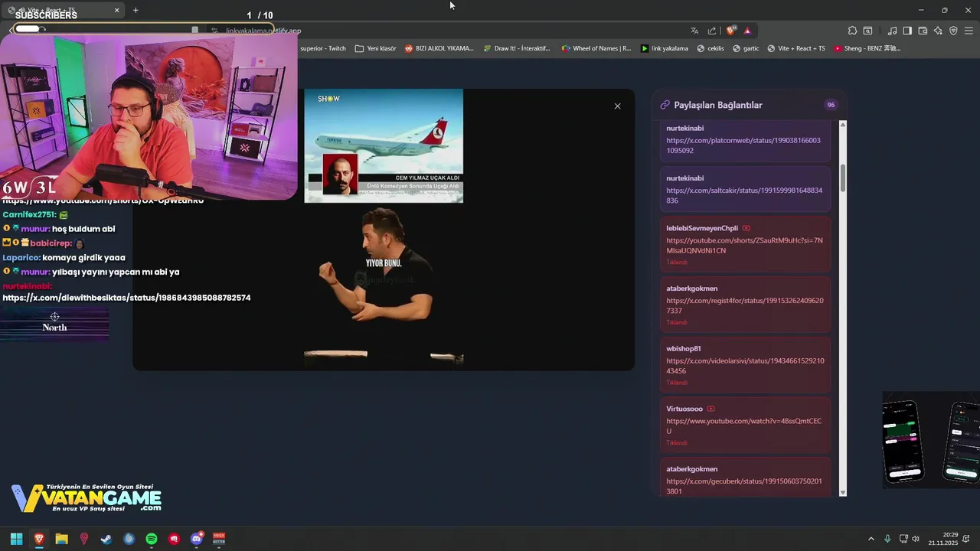
Task: Open the Wheel of Names bookmark
Action: coord(596,48)
